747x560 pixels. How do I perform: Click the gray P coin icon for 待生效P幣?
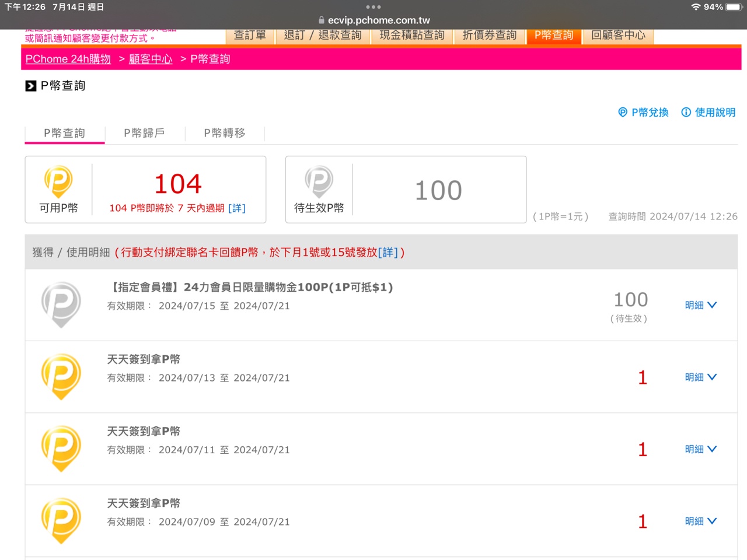click(319, 182)
